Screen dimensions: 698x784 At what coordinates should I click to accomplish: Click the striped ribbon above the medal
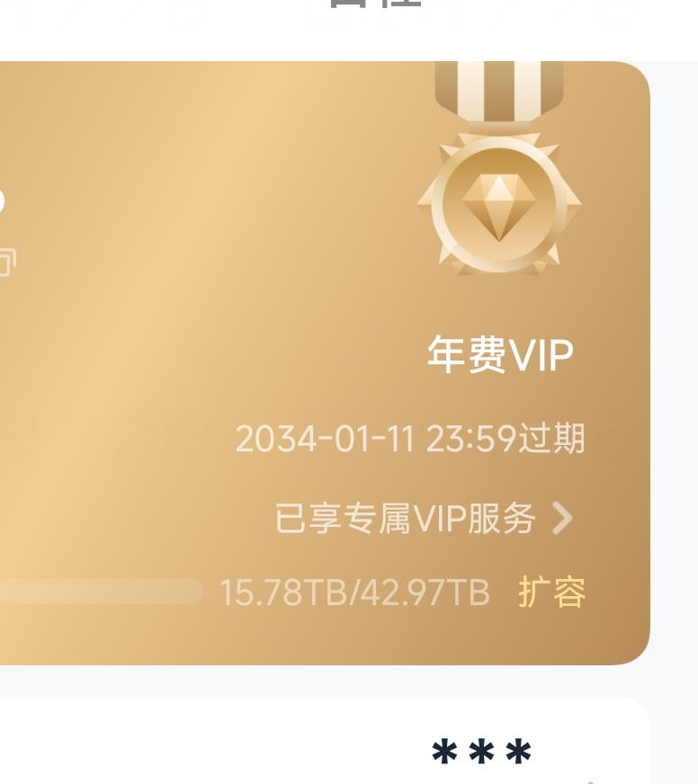point(499,92)
